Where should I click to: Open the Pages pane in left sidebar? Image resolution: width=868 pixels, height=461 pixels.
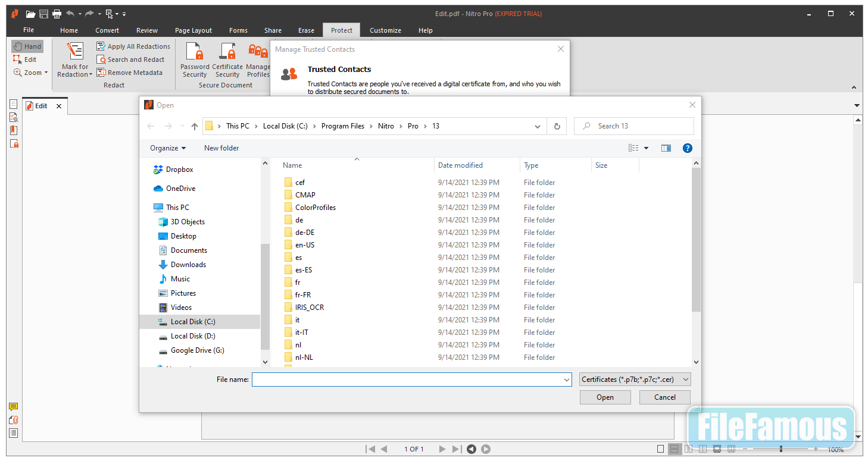tap(14, 104)
